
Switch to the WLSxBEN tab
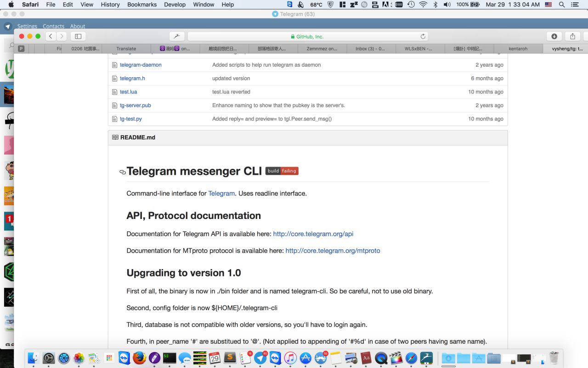(418, 48)
